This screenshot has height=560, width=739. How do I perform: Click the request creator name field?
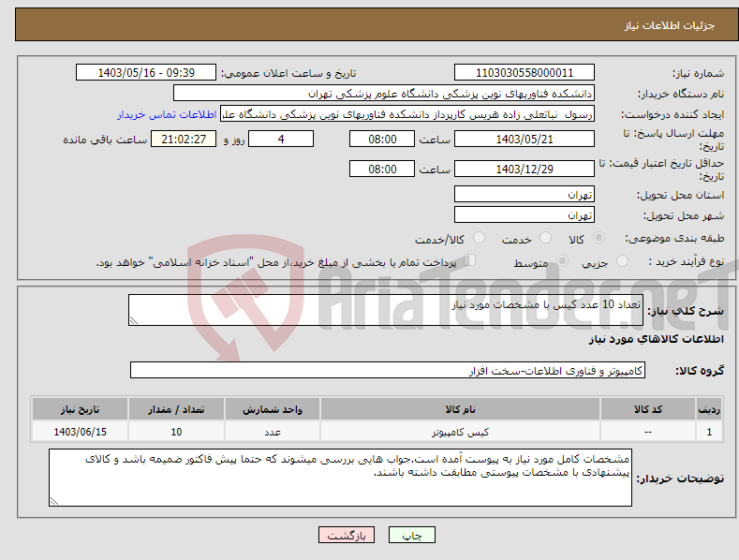407,114
